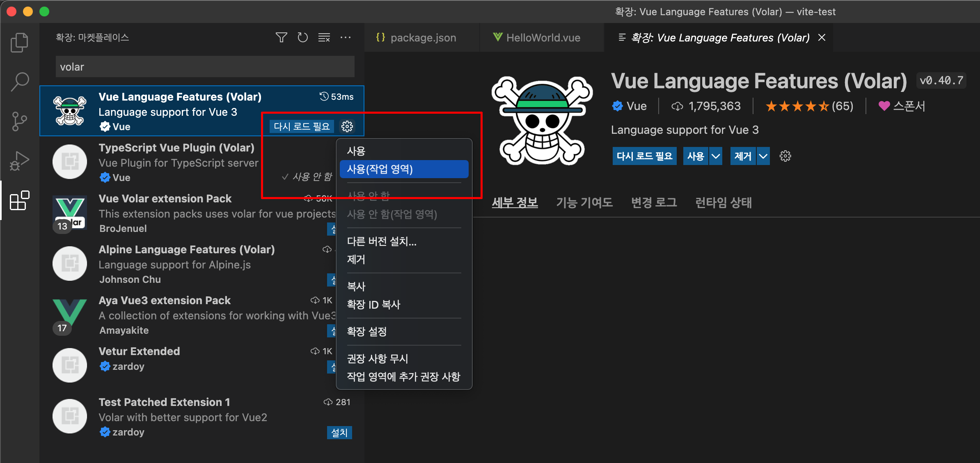This screenshot has width=980, height=463.
Task: Clear extensions search results icon
Action: [x=324, y=38]
